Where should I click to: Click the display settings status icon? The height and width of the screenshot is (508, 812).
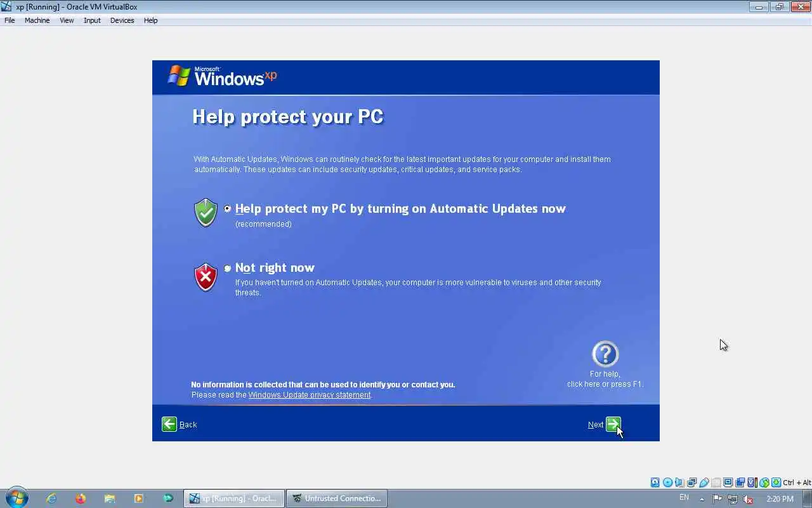[x=728, y=483]
